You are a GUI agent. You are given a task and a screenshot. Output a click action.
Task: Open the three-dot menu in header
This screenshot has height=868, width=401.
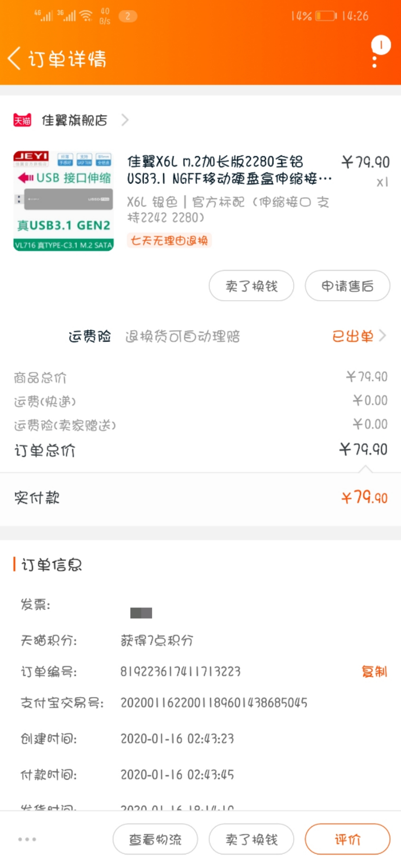[x=375, y=62]
